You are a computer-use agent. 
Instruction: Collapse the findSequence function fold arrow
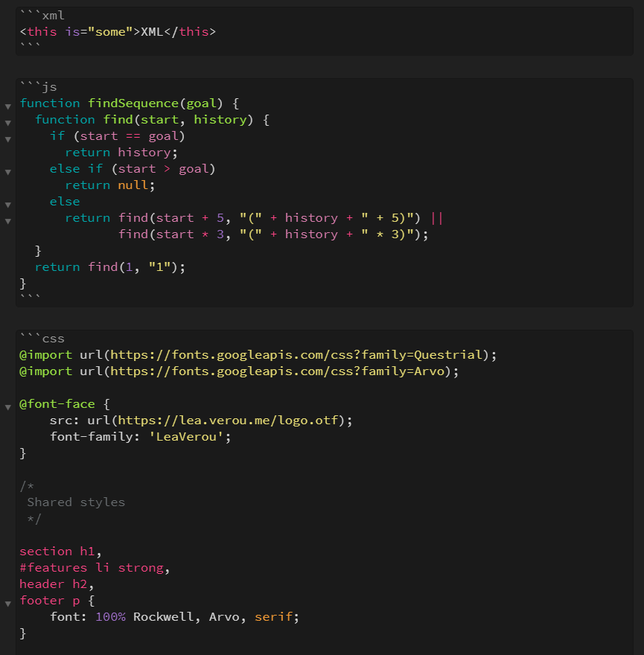[8, 106]
